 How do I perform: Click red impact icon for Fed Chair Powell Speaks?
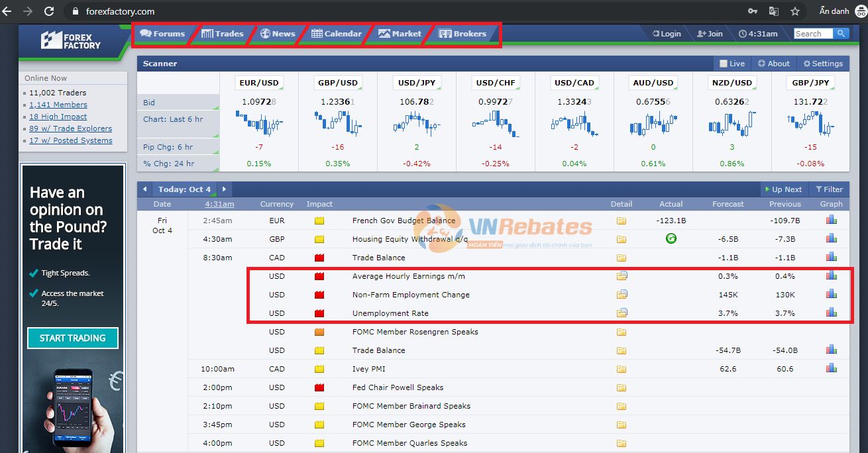click(x=319, y=387)
